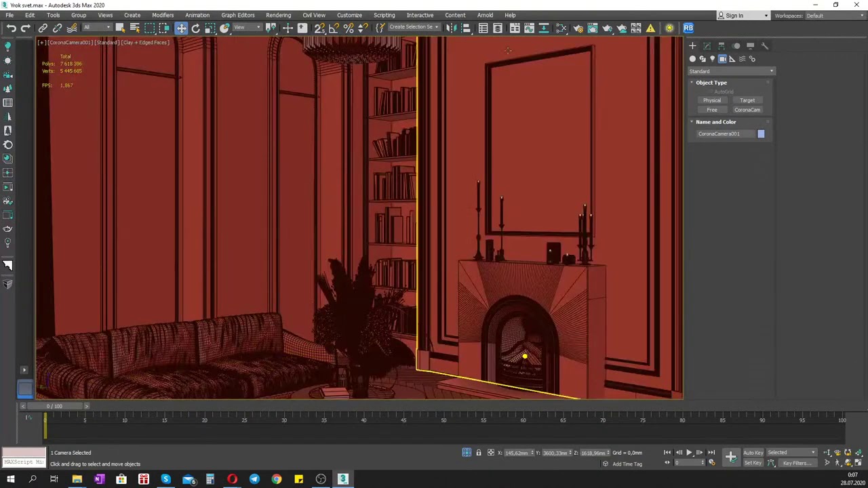
Task: Click the Key Filters button
Action: pos(797,463)
